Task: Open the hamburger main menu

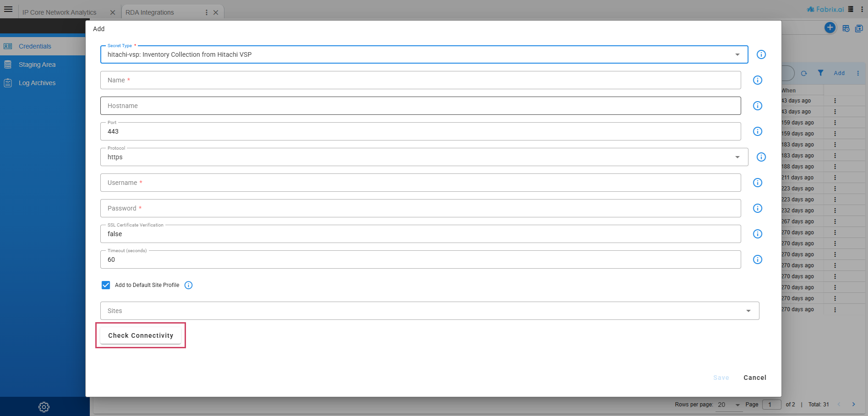Action: (x=8, y=9)
